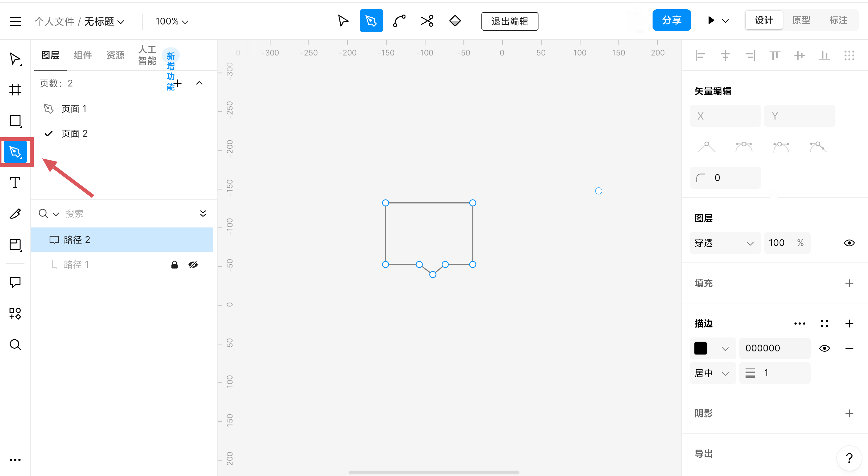Screen dimensions: 868x476
Task: Align left in the alignment bar
Action: point(700,55)
